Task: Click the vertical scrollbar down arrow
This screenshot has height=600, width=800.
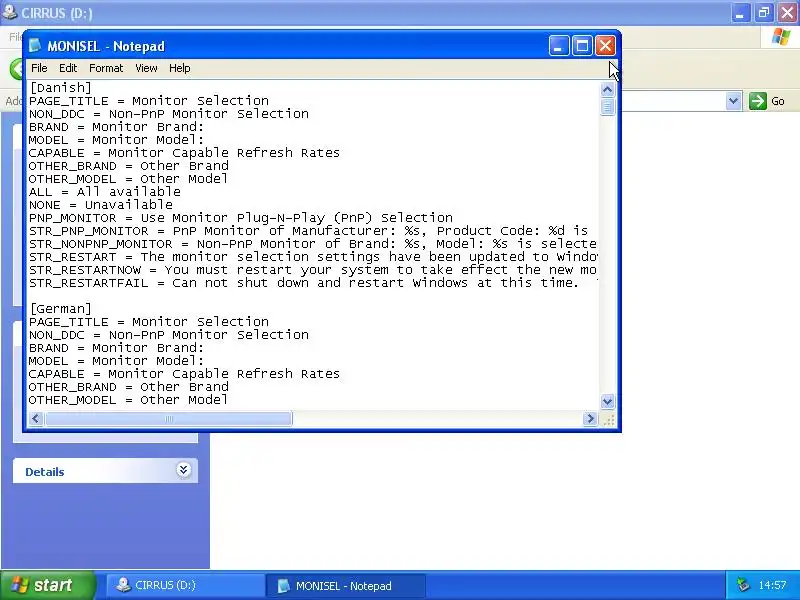Action: [x=607, y=402]
